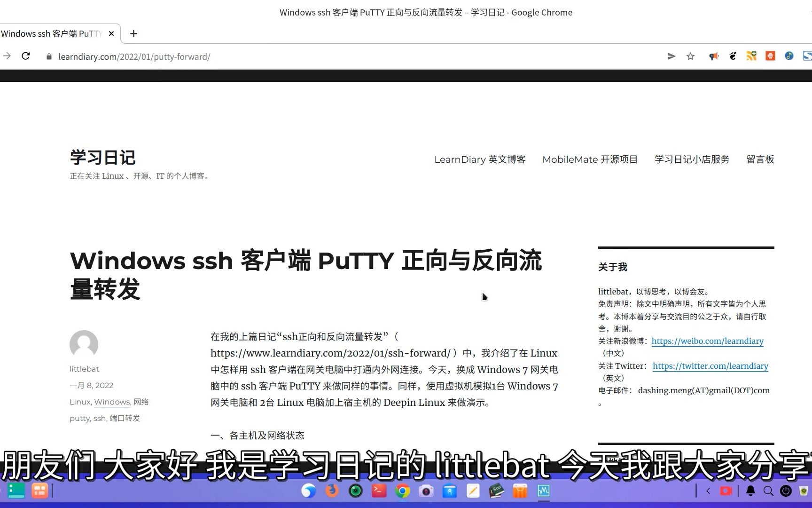Open the blue music note extension
The width and height of the screenshot is (812, 508).
tap(789, 56)
